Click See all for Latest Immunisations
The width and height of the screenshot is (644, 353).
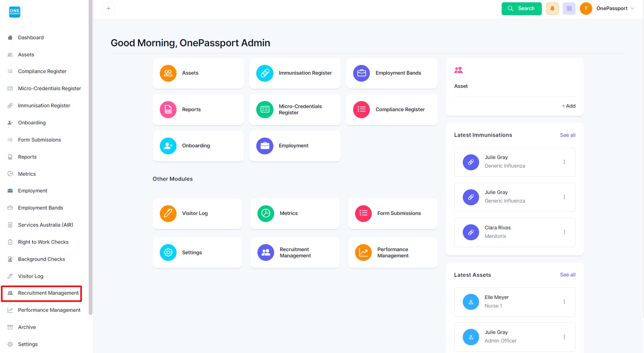click(567, 135)
